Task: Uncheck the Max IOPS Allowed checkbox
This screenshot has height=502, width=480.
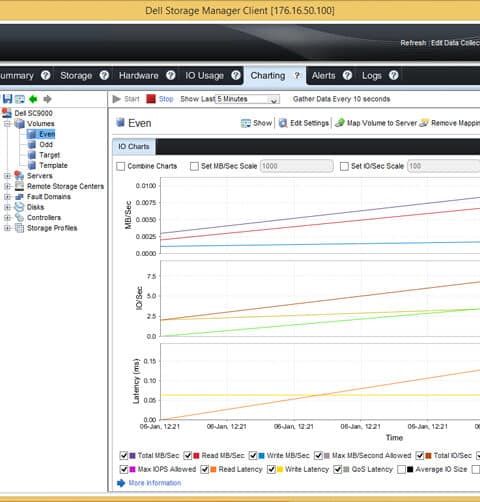Action: (x=124, y=469)
